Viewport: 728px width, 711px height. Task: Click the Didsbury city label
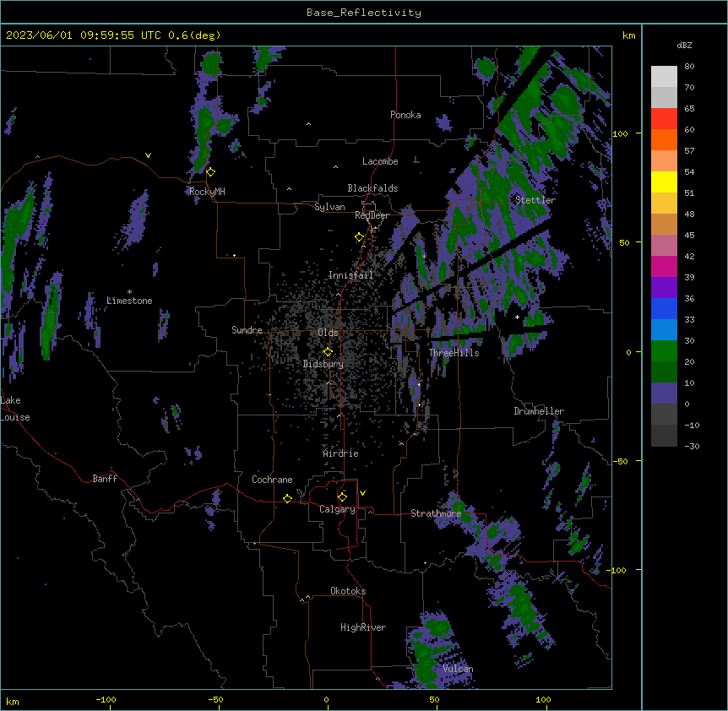pos(323,364)
